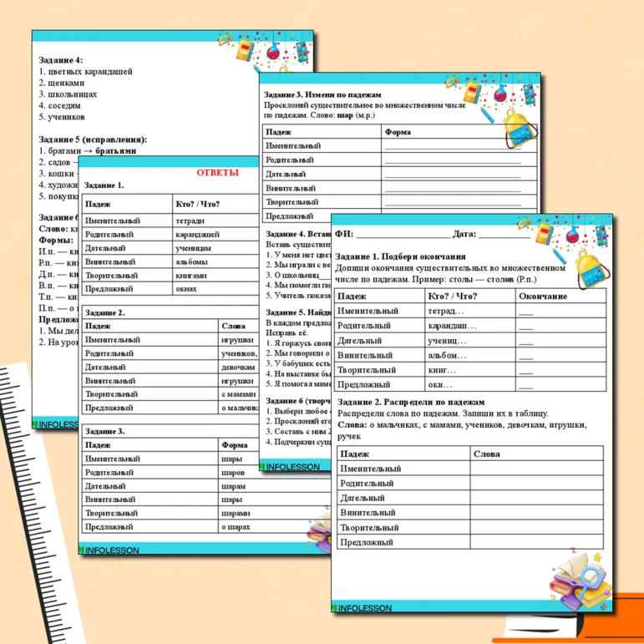Click the "Задание 4:" heading on back page
Image resolution: width=644 pixels, height=644 pixels.
click(x=60, y=60)
